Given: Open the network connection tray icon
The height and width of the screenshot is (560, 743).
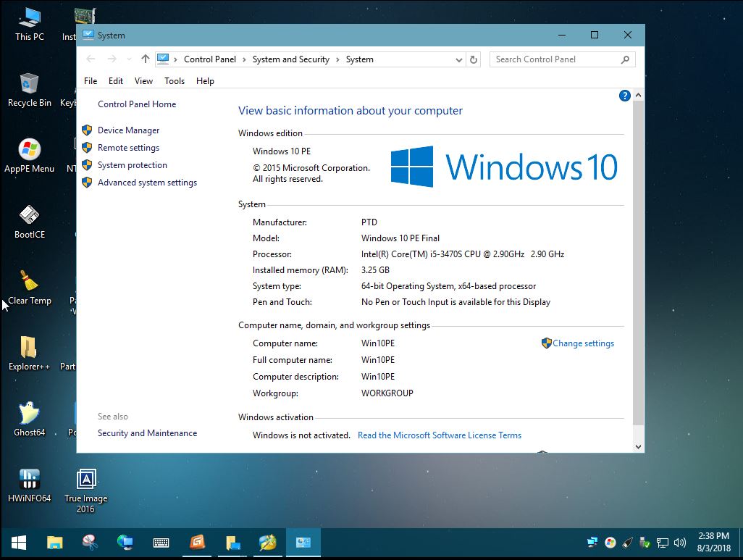Looking at the screenshot, I should [x=663, y=543].
